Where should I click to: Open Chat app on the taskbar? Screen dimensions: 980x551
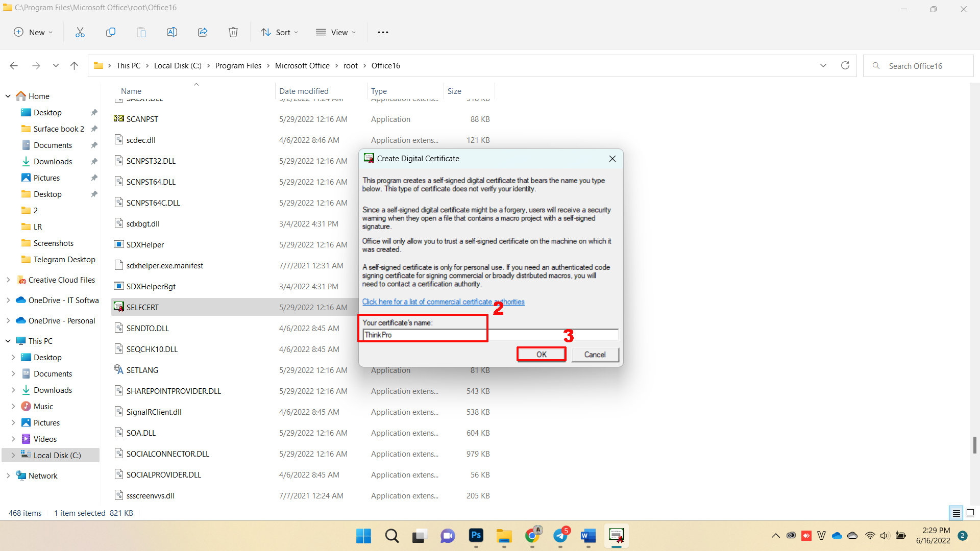click(x=448, y=536)
